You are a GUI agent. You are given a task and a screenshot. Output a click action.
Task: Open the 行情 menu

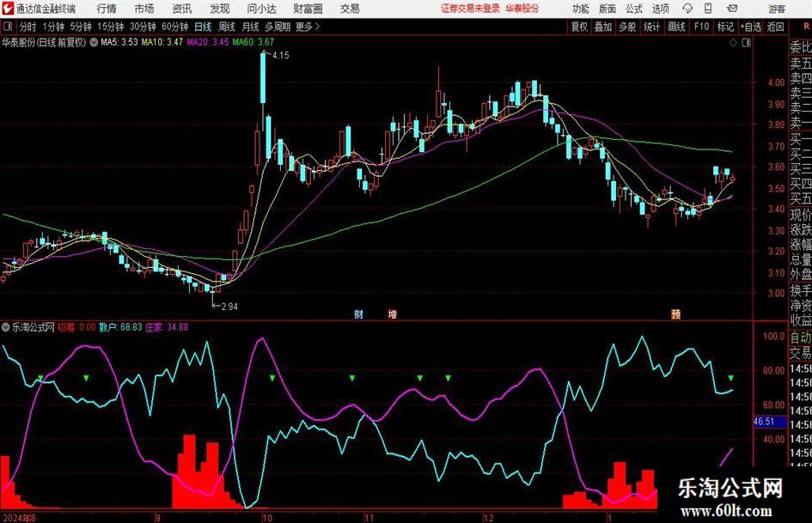point(107,9)
